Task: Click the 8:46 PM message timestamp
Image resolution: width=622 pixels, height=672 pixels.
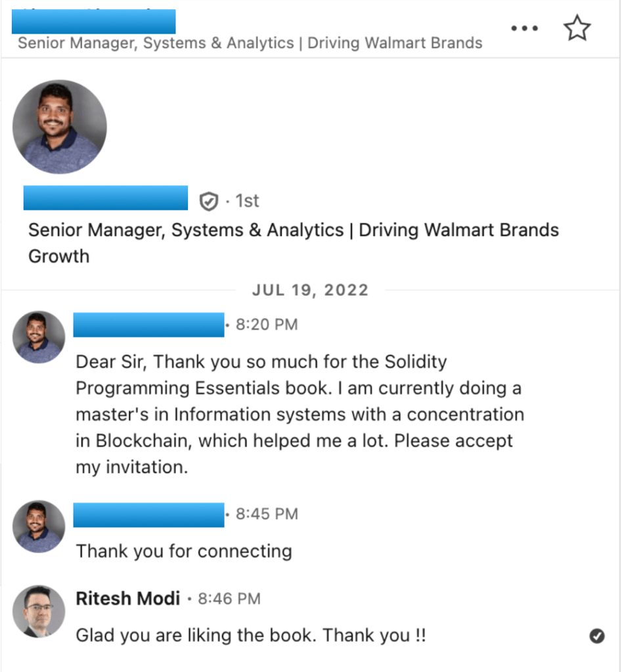Action: pos(229,598)
